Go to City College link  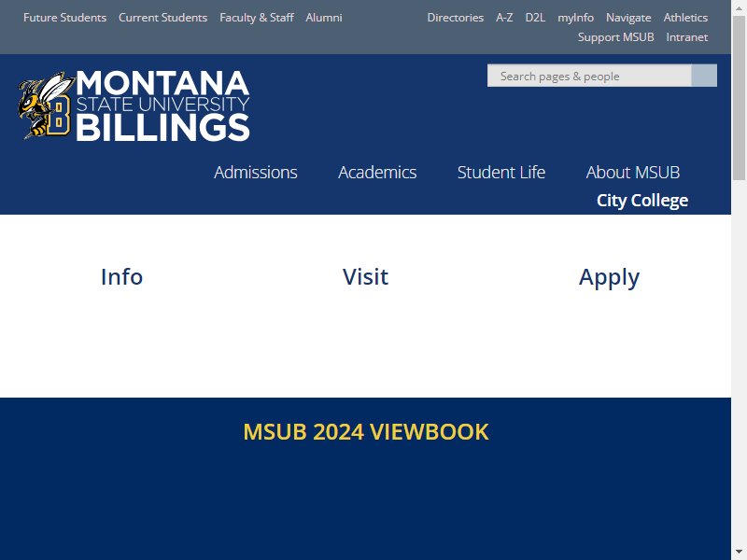642,201
